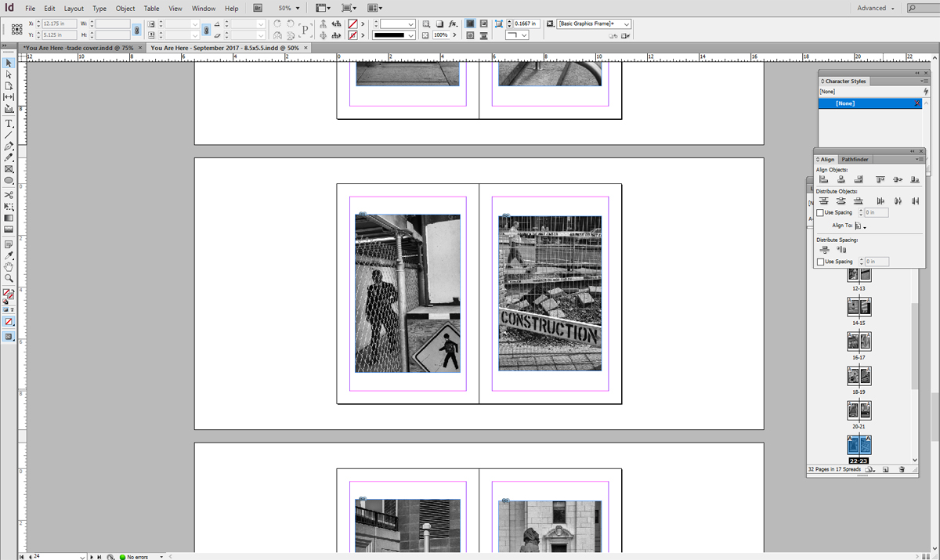
Task: Click Distribute Top Edges icon
Action: pyautogui.click(x=823, y=201)
